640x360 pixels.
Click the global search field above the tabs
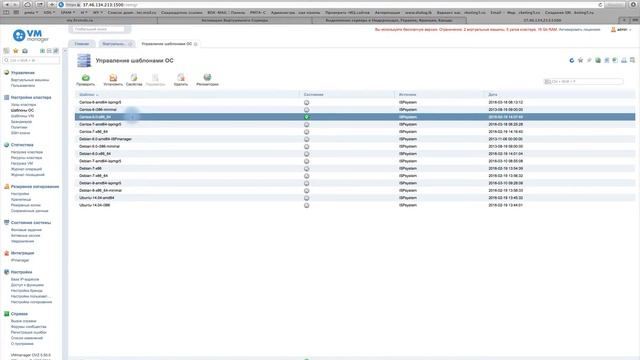pos(99,29)
